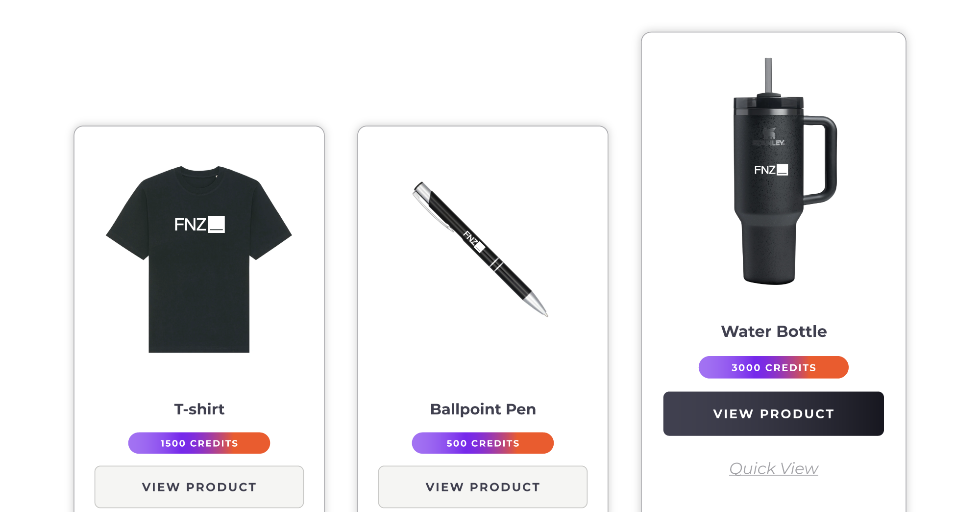This screenshot has height=512, width=980.
Task: Click the FNZ logo on the T-shirt
Action: (199, 224)
